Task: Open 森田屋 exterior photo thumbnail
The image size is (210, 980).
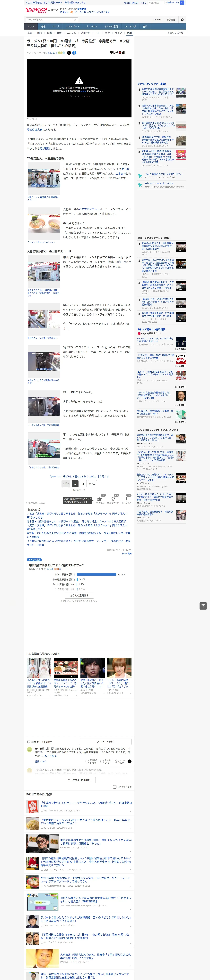Action: (44, 272)
